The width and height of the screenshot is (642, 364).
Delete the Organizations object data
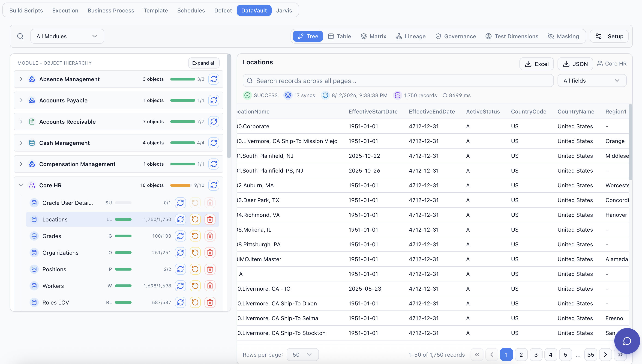(210, 253)
